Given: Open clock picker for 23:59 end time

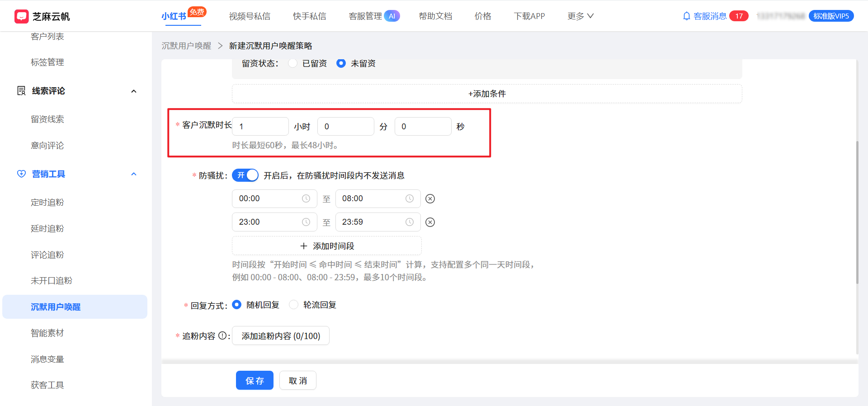Looking at the screenshot, I should point(410,222).
